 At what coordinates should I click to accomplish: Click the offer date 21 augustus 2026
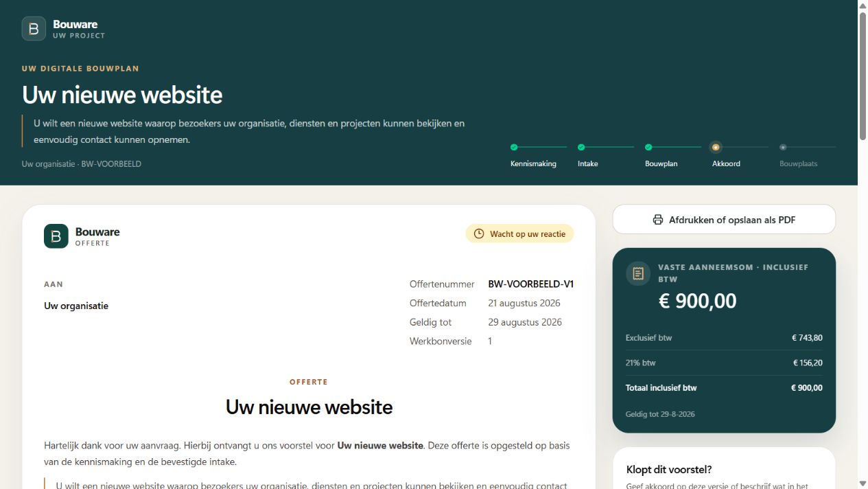click(x=524, y=304)
